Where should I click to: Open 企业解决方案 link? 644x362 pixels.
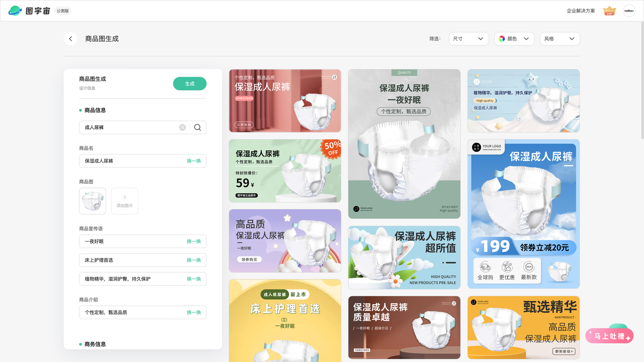point(580,11)
